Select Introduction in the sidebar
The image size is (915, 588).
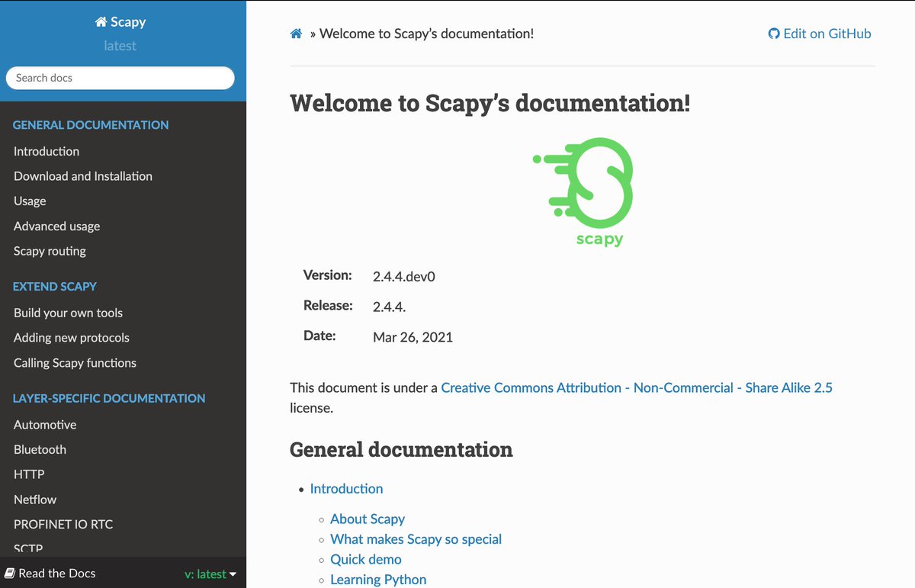[x=46, y=151]
